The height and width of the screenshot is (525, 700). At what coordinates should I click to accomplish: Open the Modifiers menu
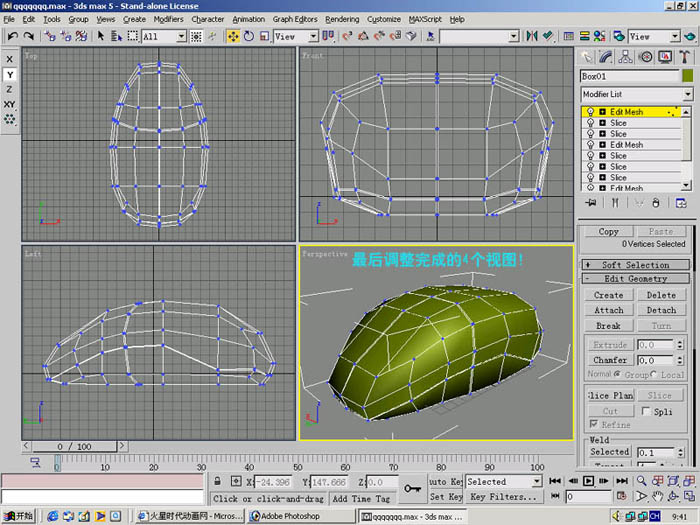coord(168,19)
